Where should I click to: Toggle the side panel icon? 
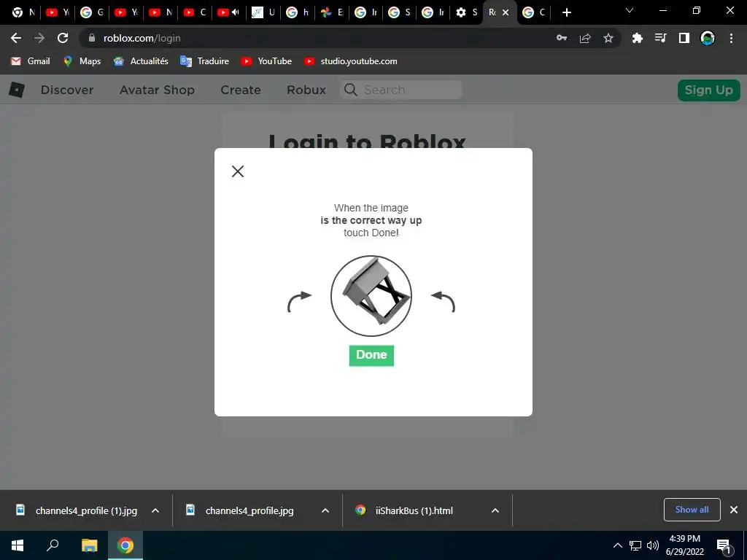tap(684, 38)
